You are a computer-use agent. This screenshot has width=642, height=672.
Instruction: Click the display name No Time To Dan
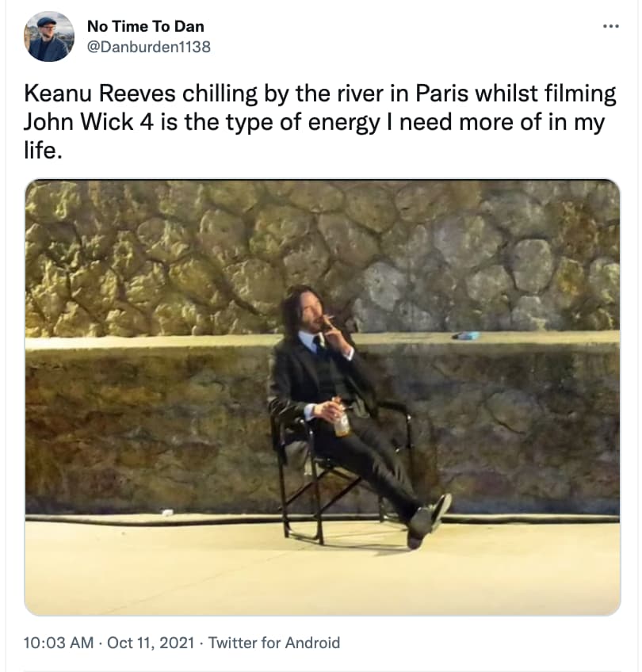point(146,25)
